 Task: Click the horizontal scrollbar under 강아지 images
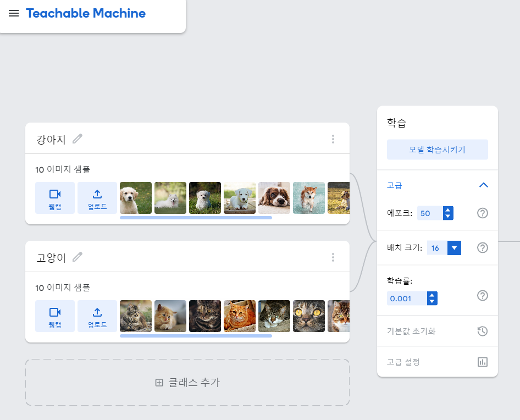point(196,218)
